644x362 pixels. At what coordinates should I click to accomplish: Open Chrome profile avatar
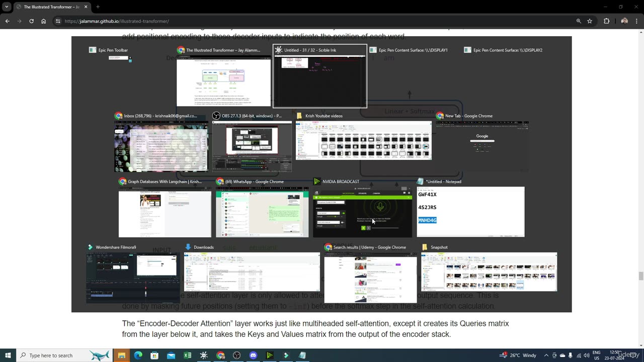point(624,21)
